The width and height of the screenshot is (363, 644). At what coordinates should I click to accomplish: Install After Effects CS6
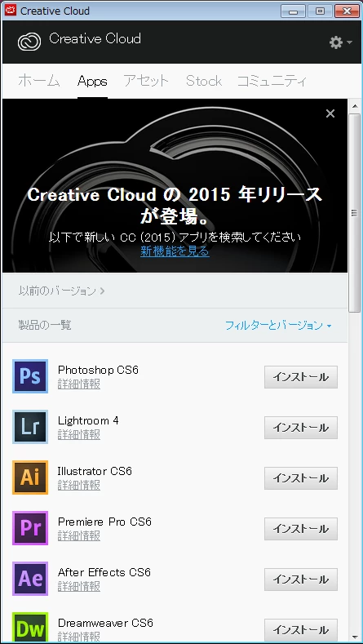click(x=301, y=580)
